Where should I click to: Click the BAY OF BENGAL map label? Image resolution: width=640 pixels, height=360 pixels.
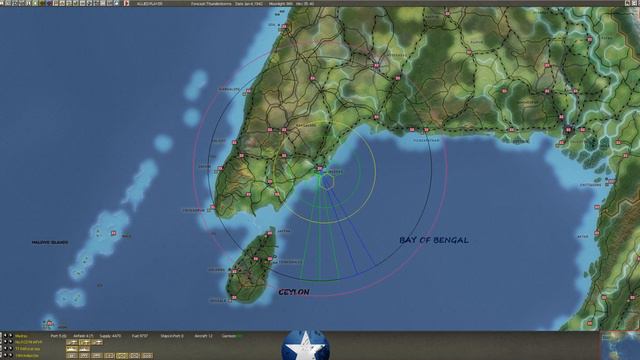[x=434, y=240]
